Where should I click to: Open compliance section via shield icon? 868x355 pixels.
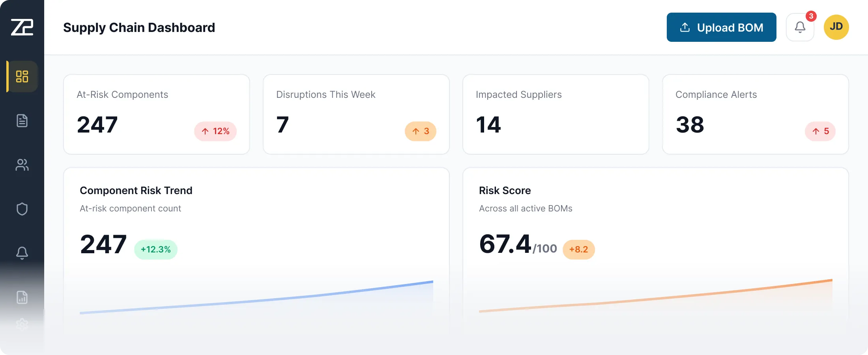[22, 209]
